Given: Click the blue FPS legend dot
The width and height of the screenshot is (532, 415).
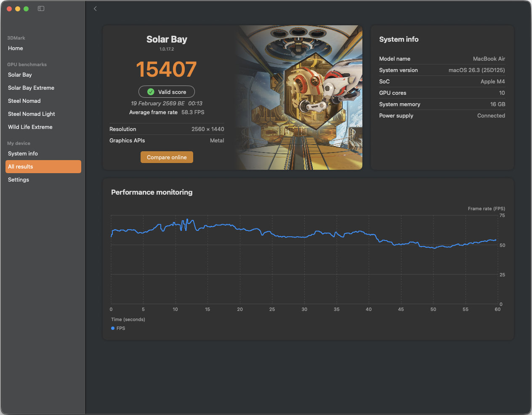Looking at the screenshot, I should pos(113,328).
